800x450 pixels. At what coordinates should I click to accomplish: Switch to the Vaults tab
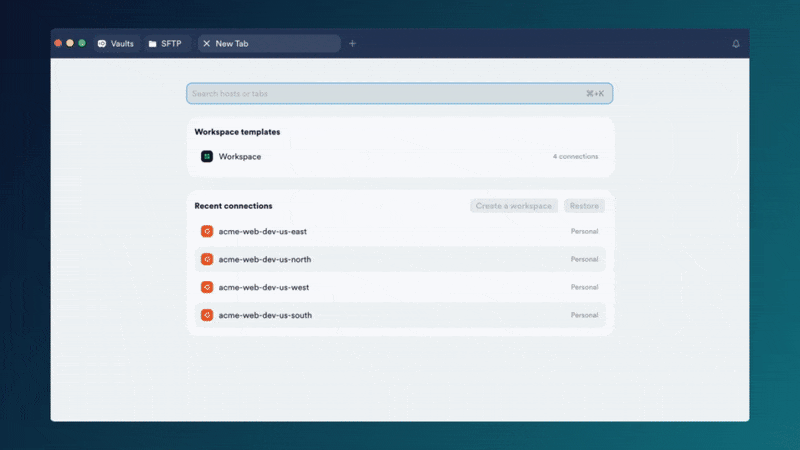click(116, 44)
